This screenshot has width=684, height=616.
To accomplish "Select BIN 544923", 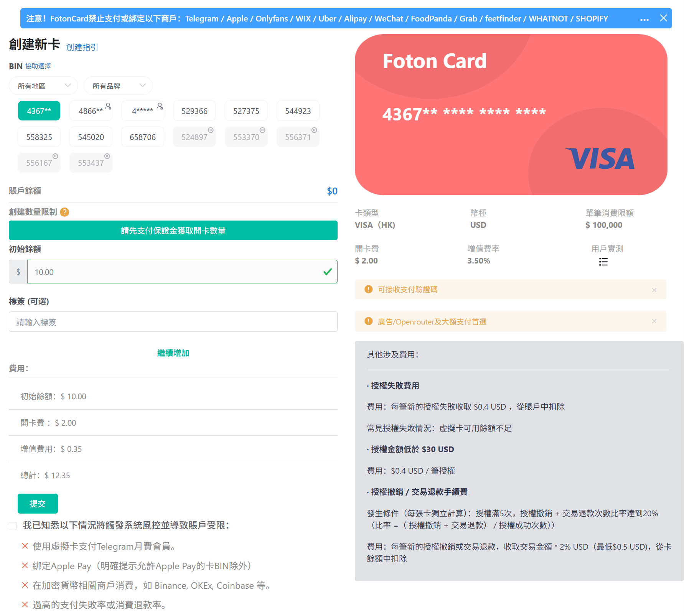I will click(298, 111).
